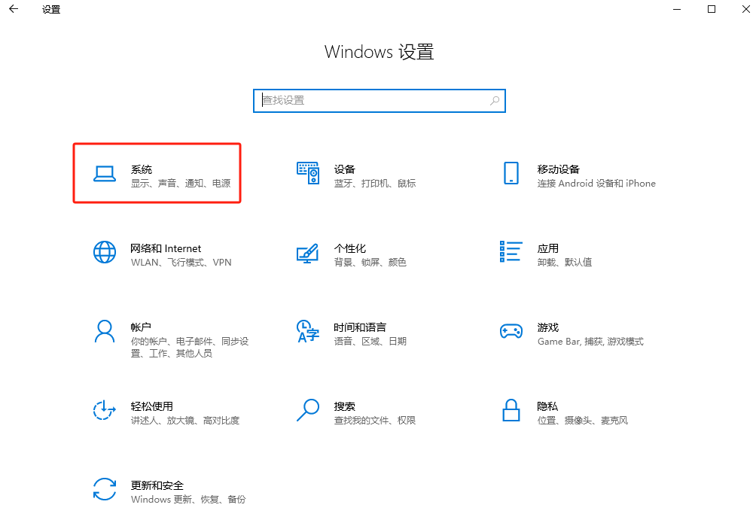Open 网络和 Internet settings title

[166, 248]
